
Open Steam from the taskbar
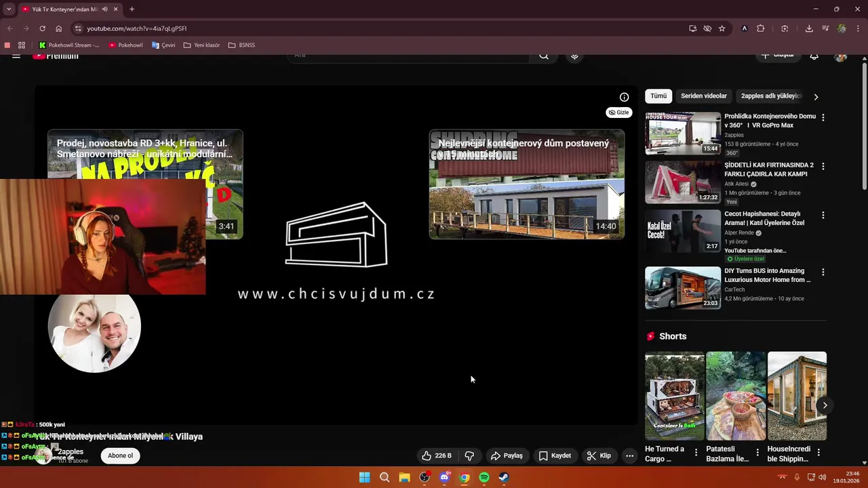point(504,477)
